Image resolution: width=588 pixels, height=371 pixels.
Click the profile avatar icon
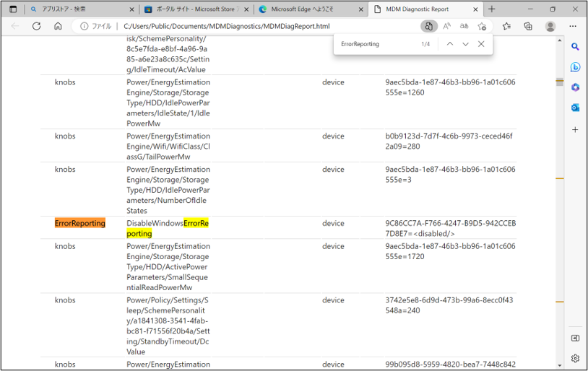point(550,26)
